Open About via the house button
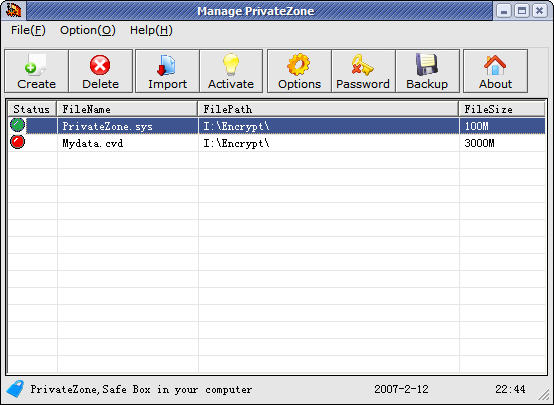This screenshot has width=554, height=405. [495, 71]
